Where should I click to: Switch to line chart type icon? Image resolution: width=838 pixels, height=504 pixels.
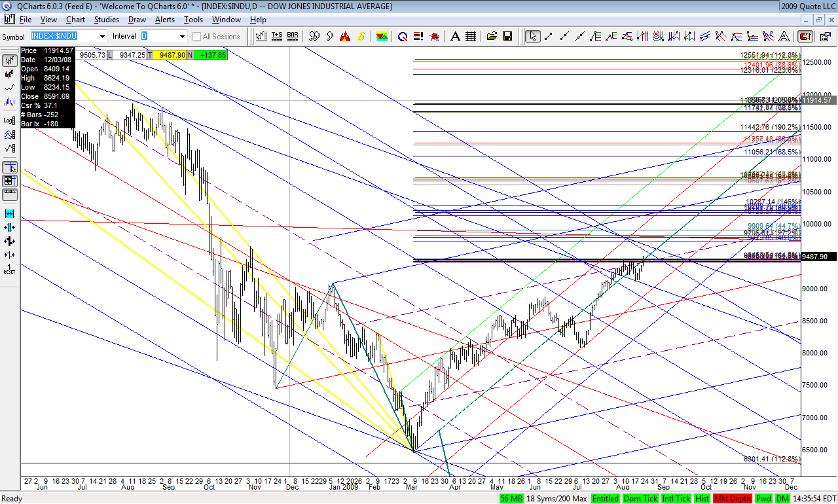pos(10,88)
